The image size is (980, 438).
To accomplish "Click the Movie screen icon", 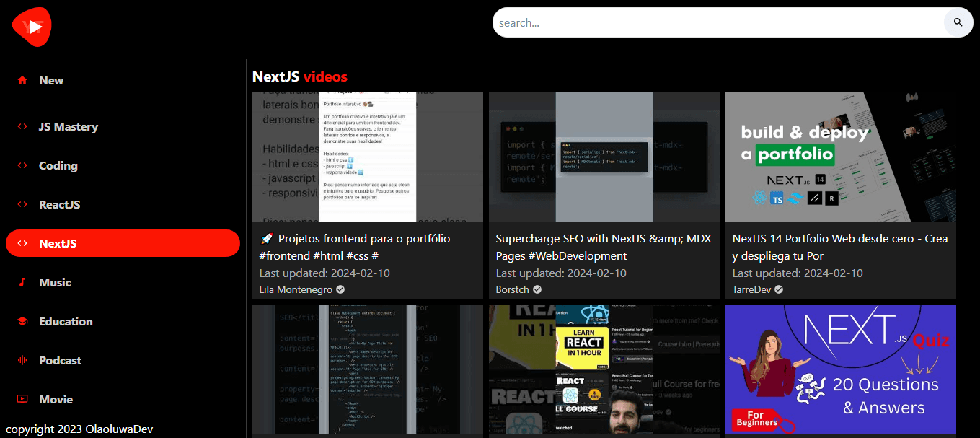I will coord(22,400).
